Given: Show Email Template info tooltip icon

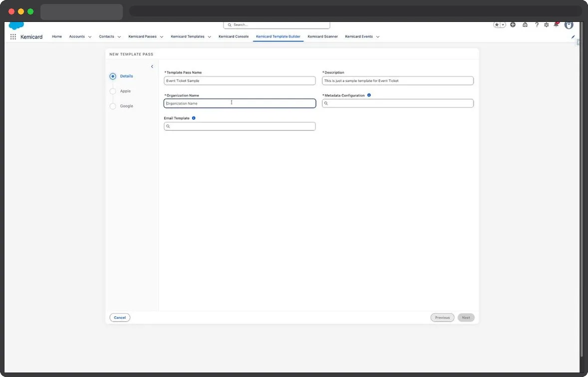Looking at the screenshot, I should [194, 118].
